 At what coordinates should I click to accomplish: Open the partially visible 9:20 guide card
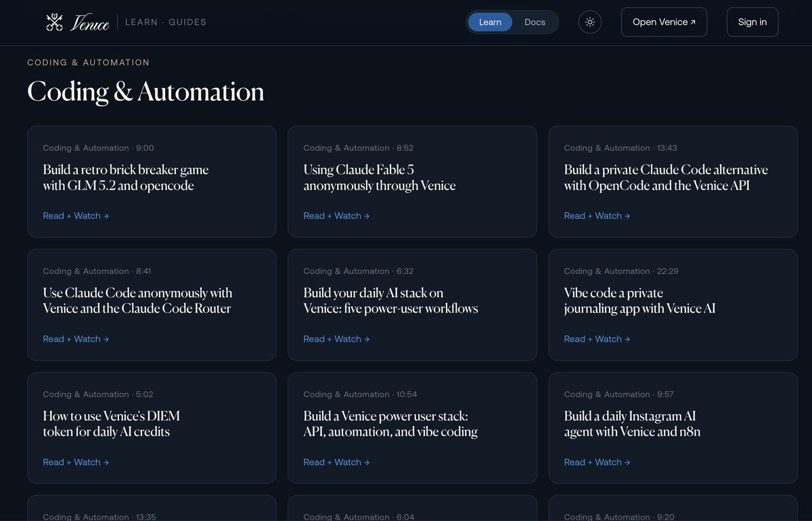click(673, 508)
